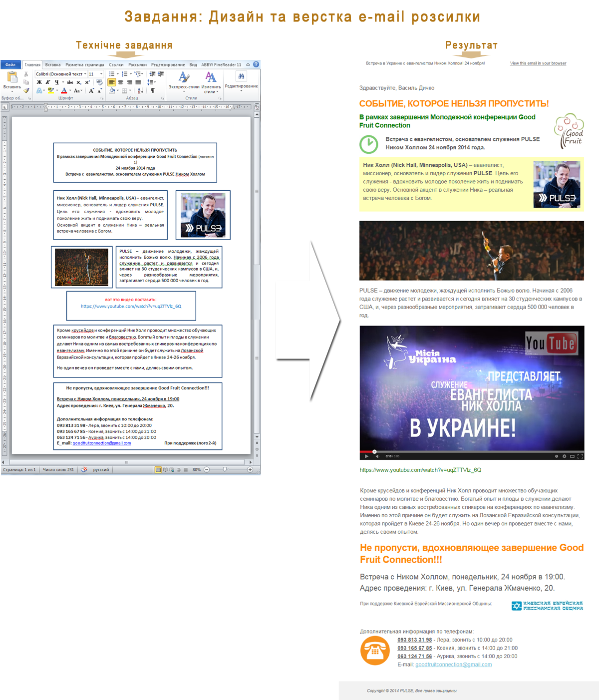Toggle strikethrough (abc) formatting
599x700 pixels.
(x=70, y=82)
